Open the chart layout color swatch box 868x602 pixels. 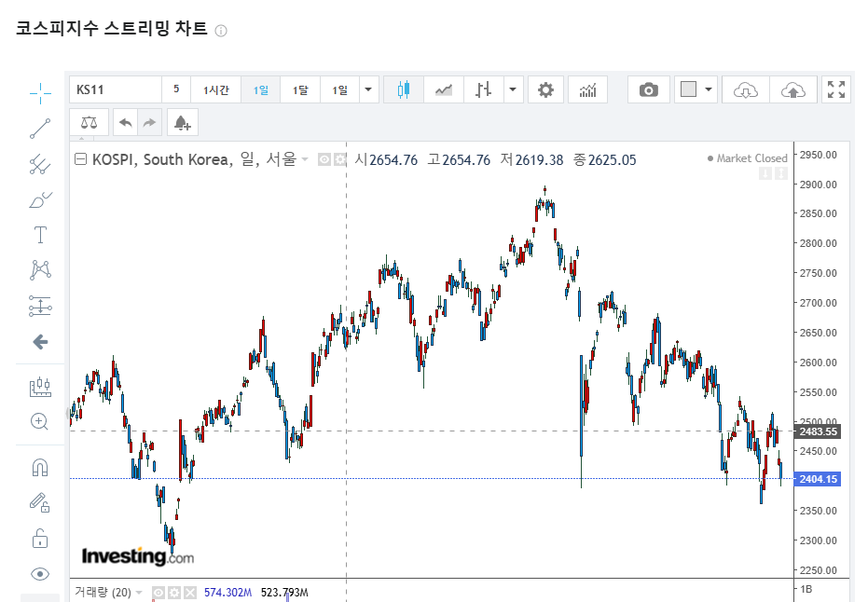pyautogui.click(x=688, y=89)
